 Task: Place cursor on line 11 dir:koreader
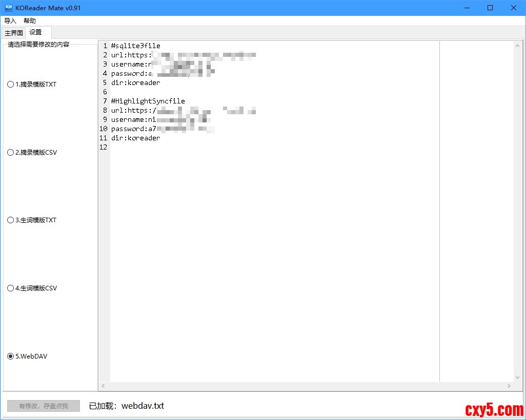(x=136, y=138)
